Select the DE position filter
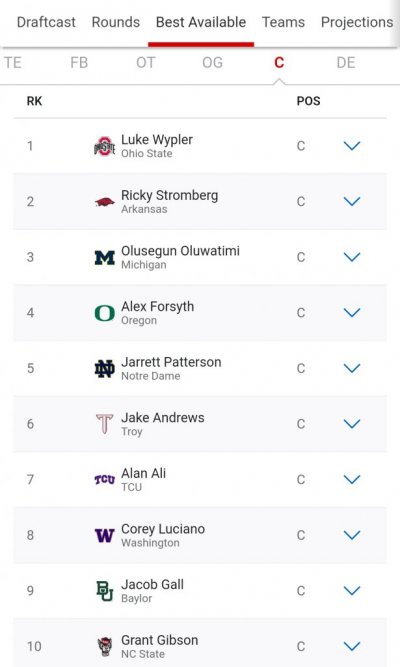Viewport: 400px width, 667px height. [x=346, y=63]
